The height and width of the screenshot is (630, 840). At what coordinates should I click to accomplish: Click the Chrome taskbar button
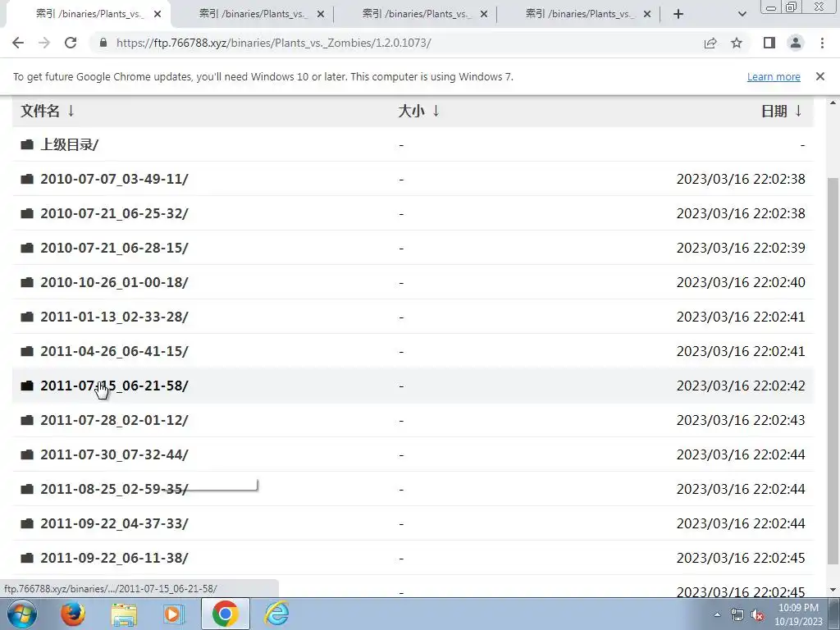225,614
